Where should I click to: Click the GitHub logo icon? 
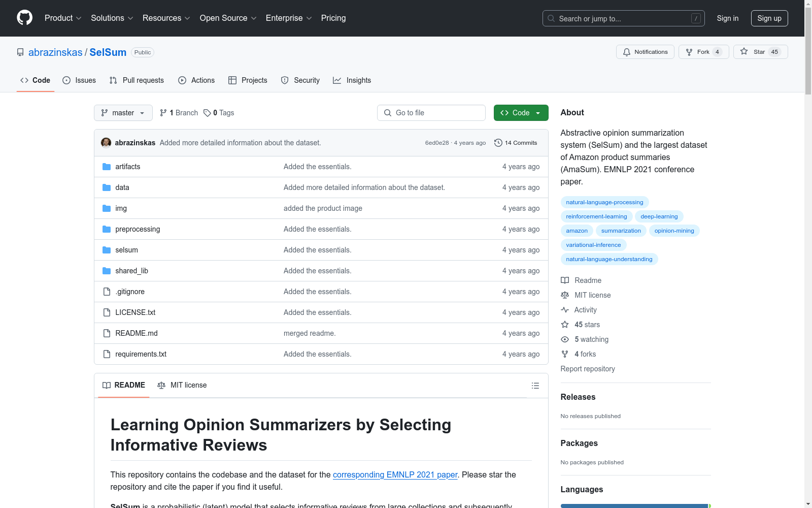click(24, 18)
